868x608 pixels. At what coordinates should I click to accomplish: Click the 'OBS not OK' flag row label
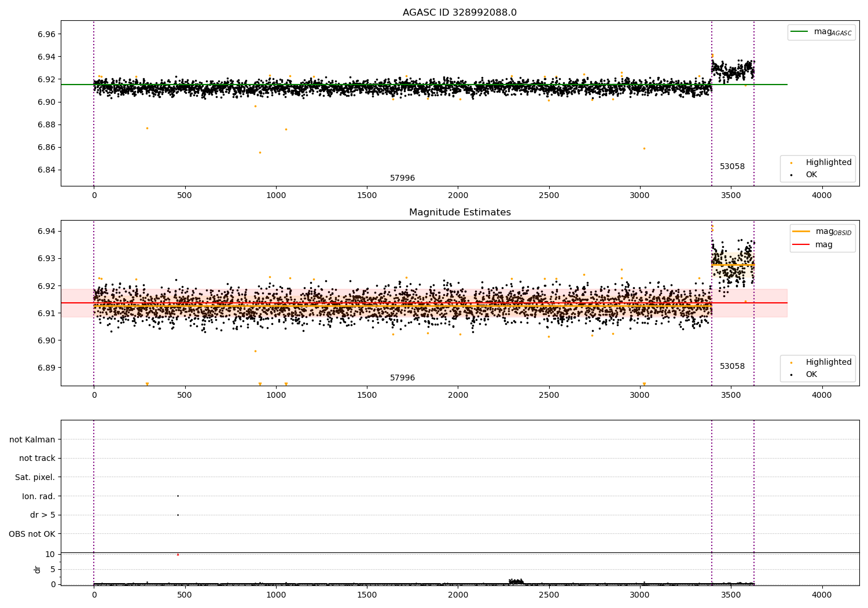pos(32,534)
